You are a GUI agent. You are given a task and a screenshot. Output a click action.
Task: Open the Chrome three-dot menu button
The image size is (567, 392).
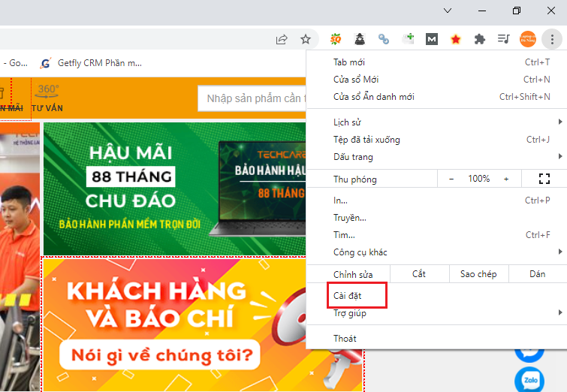click(552, 39)
